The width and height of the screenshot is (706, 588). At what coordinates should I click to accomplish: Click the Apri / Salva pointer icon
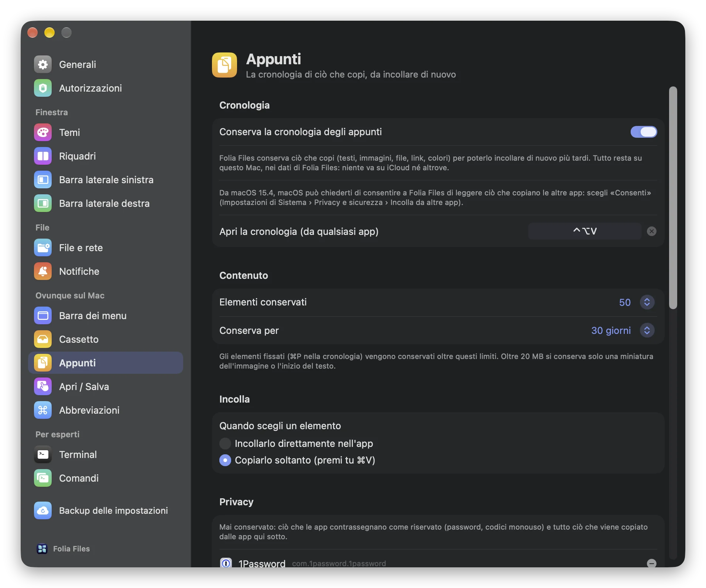(x=43, y=387)
